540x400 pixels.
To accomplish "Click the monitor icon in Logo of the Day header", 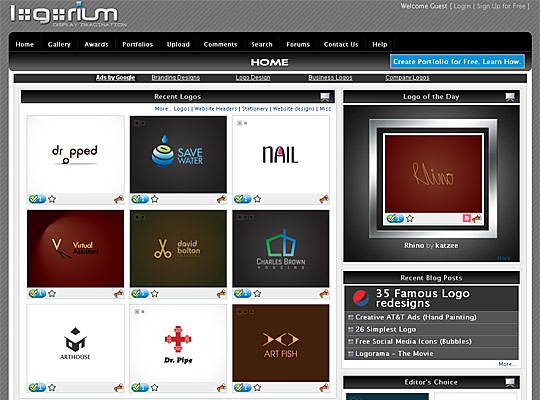I will pyautogui.click(x=510, y=97).
